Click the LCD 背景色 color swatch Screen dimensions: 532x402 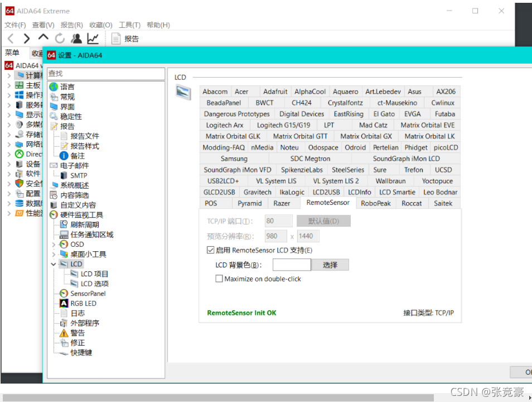click(x=292, y=265)
